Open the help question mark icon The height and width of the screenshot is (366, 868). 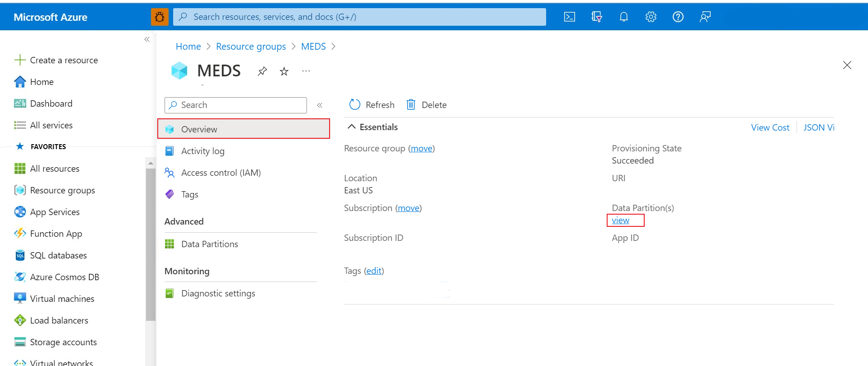678,17
